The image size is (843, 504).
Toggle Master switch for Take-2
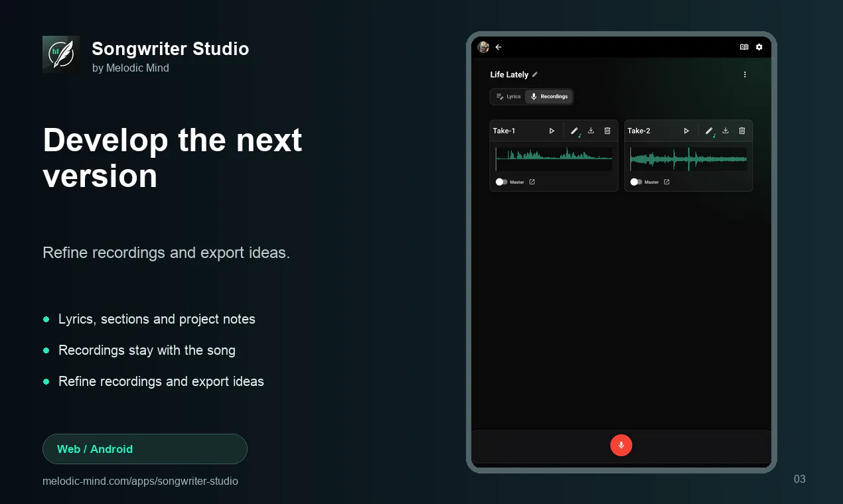tap(636, 182)
